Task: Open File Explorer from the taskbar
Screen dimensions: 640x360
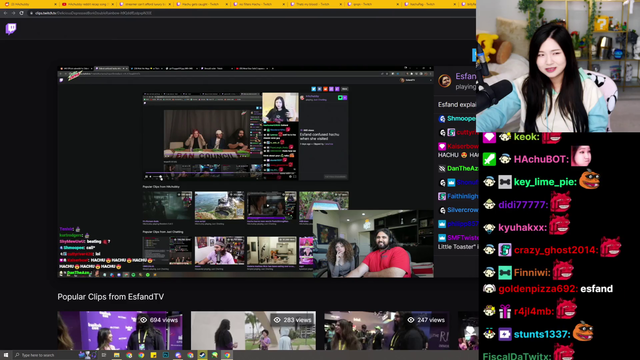Action: click(x=117, y=355)
